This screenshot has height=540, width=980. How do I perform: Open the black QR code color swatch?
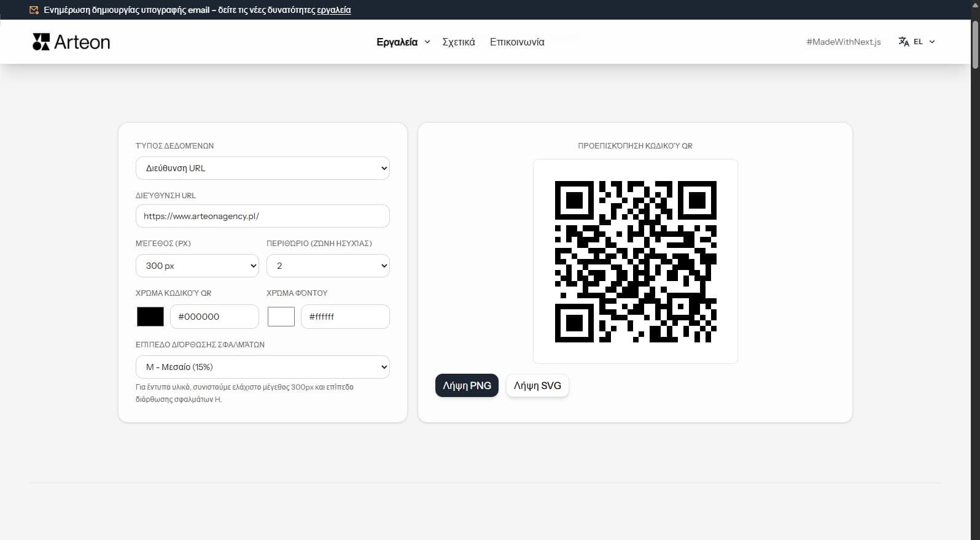click(x=150, y=317)
